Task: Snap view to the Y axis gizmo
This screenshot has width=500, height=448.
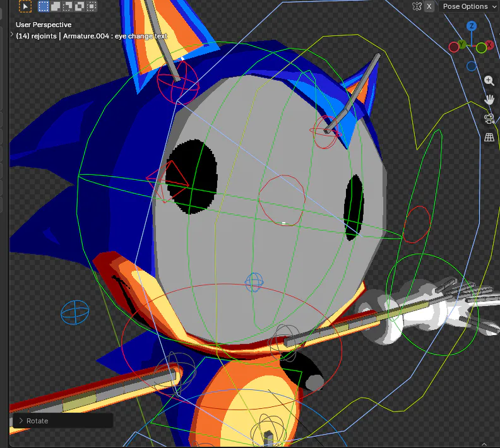Action: [461, 44]
